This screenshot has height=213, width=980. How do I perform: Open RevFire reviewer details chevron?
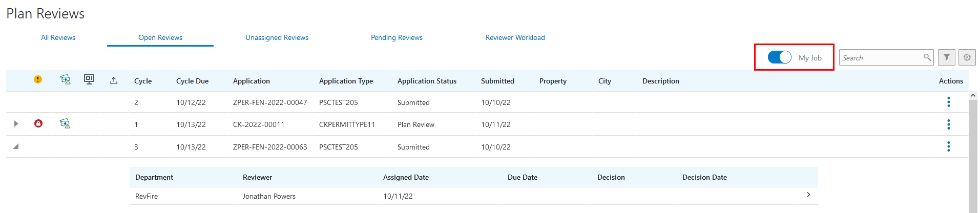pos(808,195)
